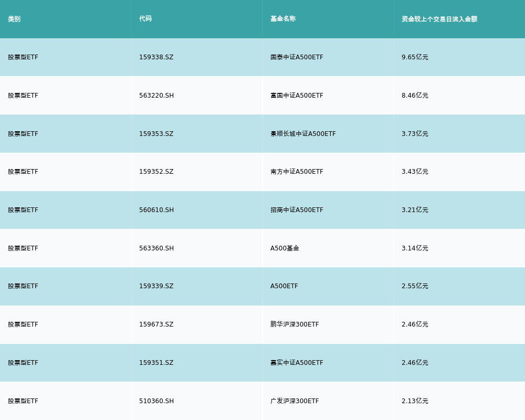Click the 2.55亿元 inflow value

pos(415,286)
